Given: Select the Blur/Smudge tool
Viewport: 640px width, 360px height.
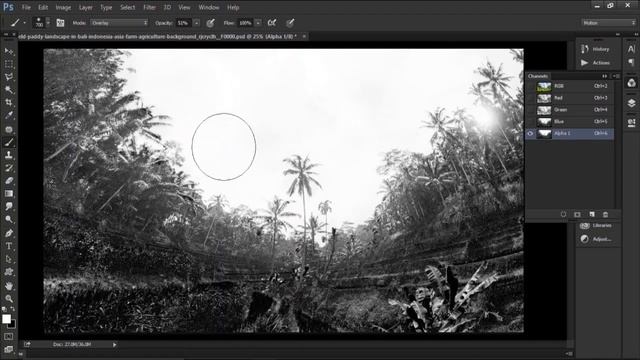Looking at the screenshot, I should [9, 207].
